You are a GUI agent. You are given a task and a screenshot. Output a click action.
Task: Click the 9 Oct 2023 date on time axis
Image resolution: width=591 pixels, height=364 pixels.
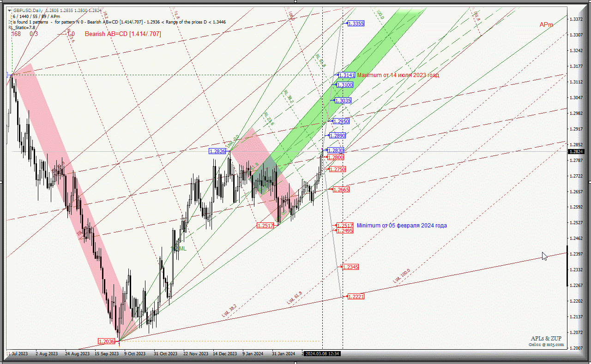click(x=134, y=354)
